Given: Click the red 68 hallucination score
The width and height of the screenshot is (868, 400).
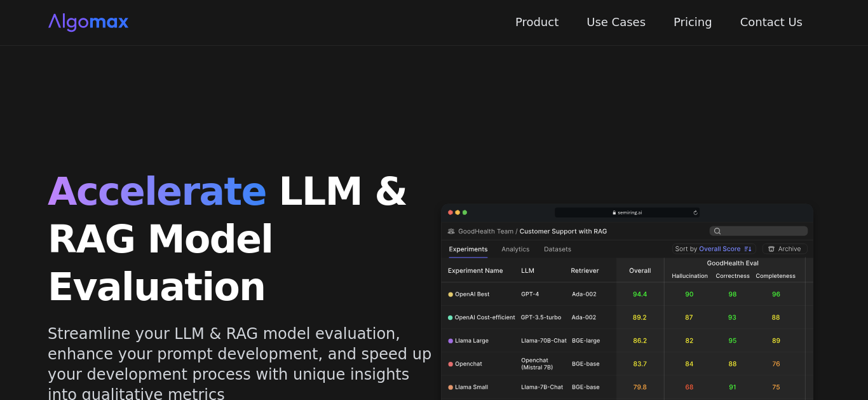Looking at the screenshot, I should (x=689, y=387).
